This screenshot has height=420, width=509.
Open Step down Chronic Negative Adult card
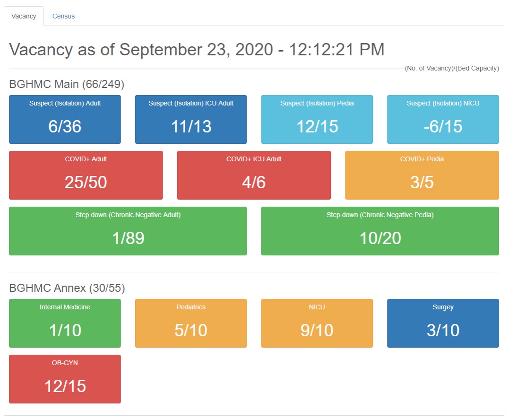coord(128,231)
